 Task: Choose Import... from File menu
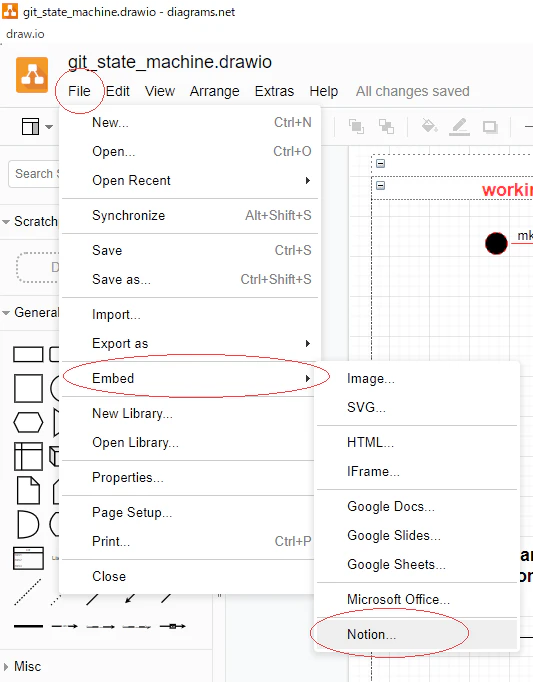click(190, 314)
